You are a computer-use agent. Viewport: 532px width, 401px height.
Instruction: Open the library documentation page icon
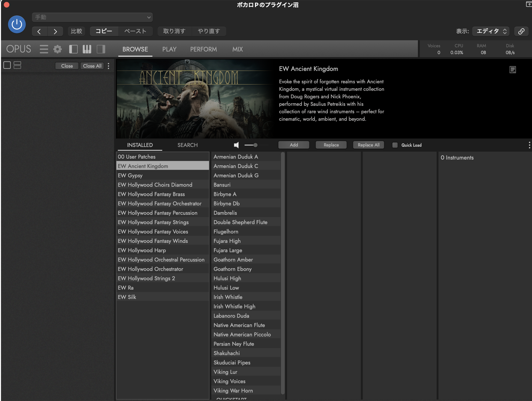tap(513, 70)
